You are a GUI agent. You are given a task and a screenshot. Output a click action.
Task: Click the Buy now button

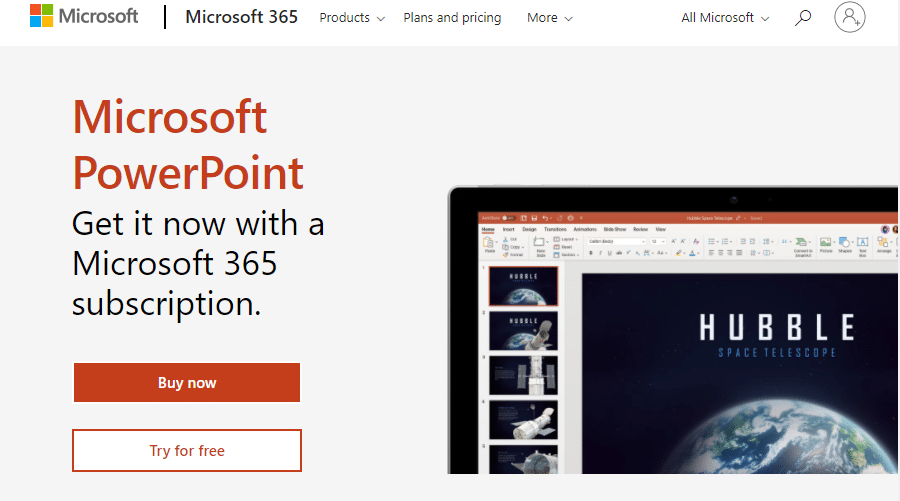(187, 383)
